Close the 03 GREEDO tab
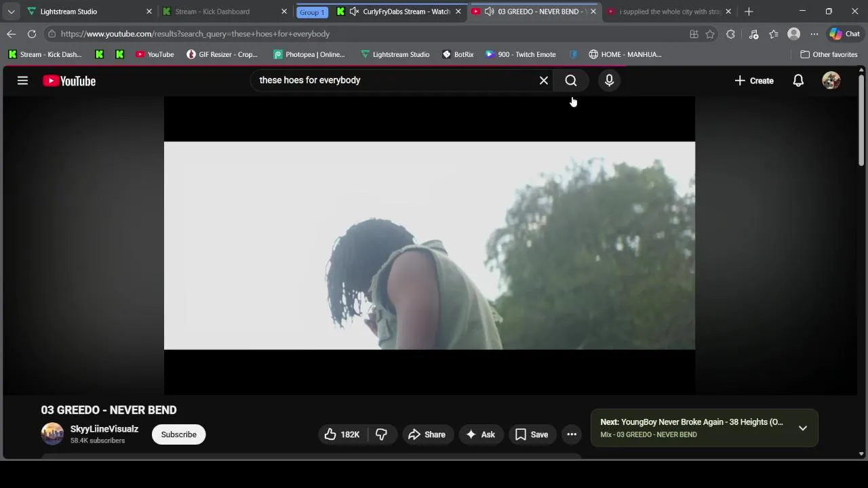 click(x=593, y=12)
